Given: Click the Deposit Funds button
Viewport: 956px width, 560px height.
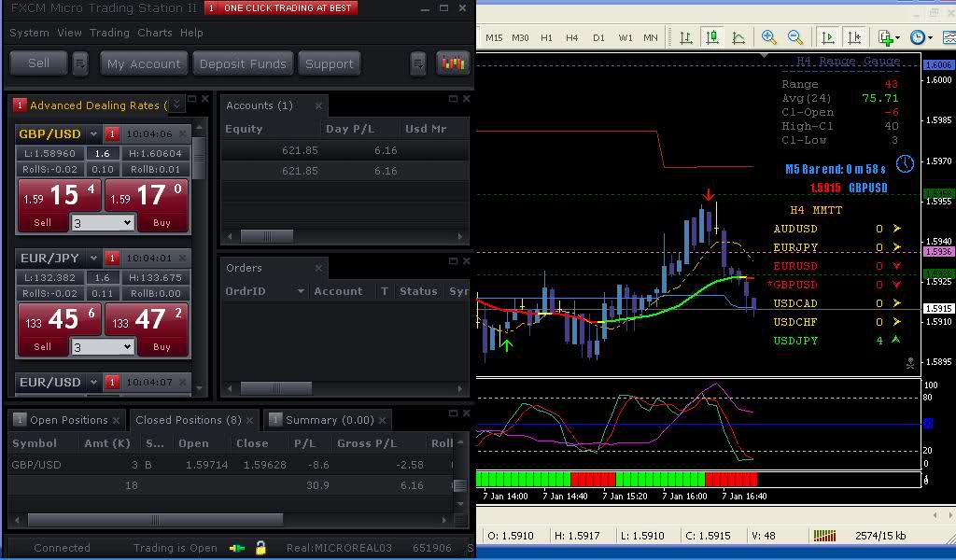Looking at the screenshot, I should point(243,63).
